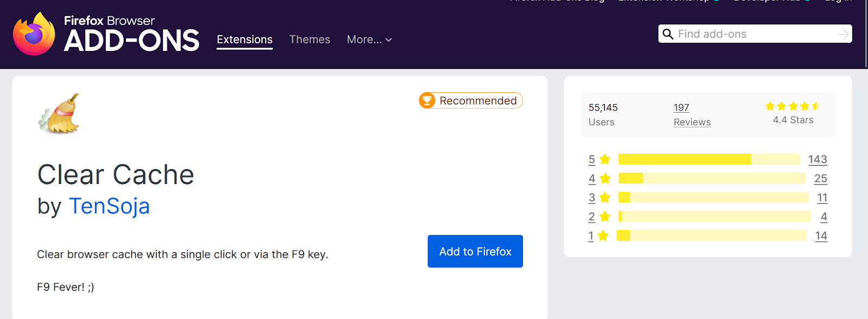Click the Add to Firefox button
Screen dimensions: 868x319
[x=475, y=251]
